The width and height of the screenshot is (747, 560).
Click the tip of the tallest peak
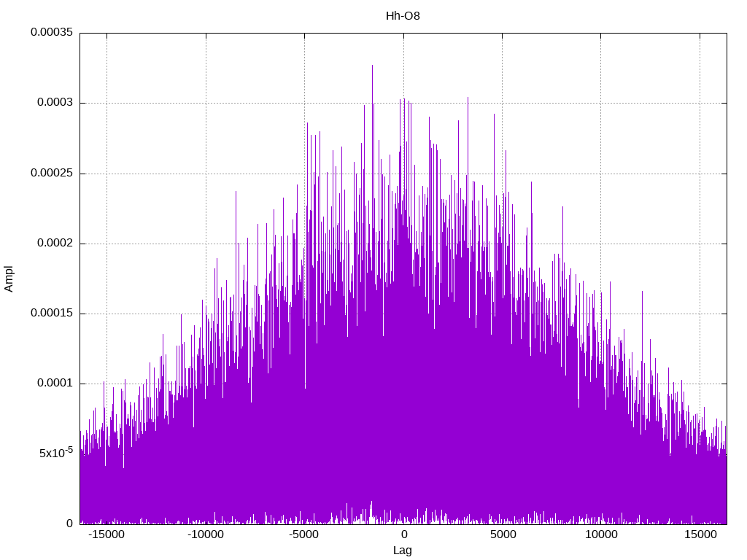point(372,66)
